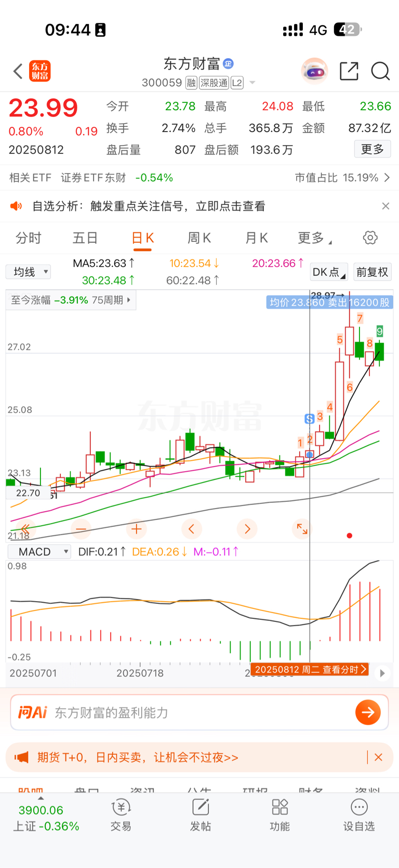This screenshot has width=399, height=868.
Task: Tap the green 9 sequence marker
Action: (380, 331)
